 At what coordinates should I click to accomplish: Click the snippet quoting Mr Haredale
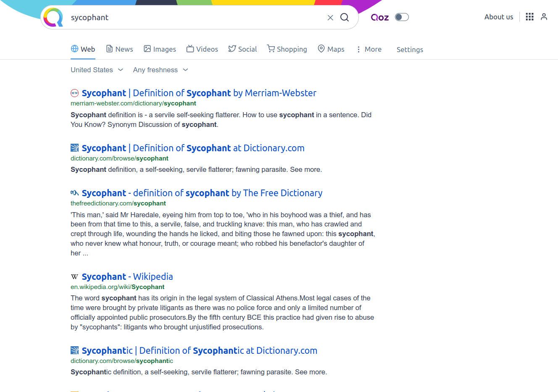[223, 234]
